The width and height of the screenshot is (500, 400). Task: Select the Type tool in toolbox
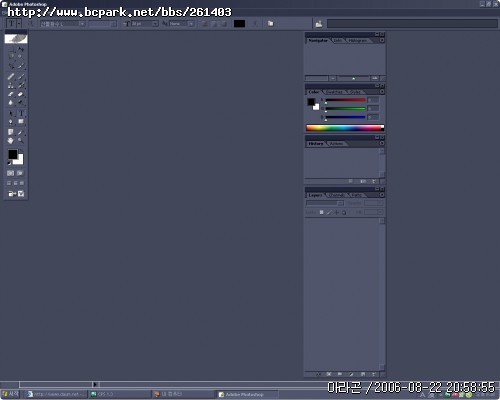click(x=21, y=113)
